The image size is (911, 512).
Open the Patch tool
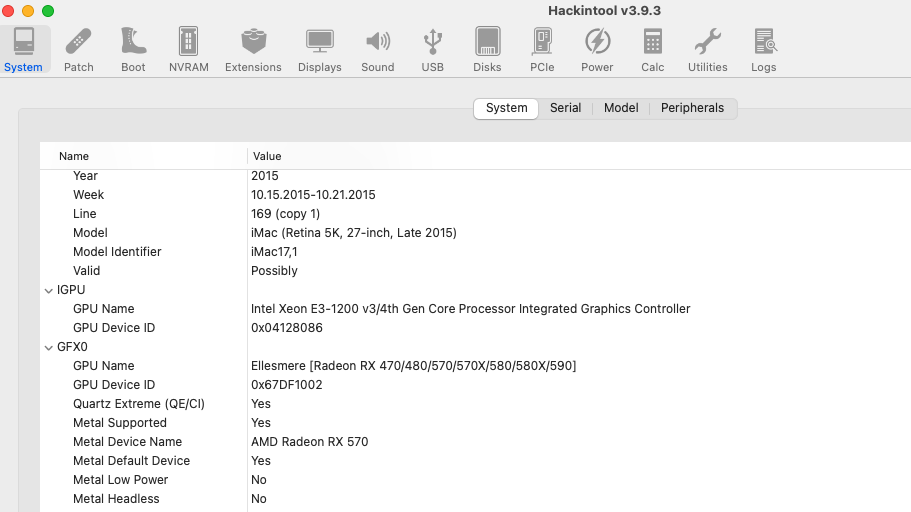[78, 49]
